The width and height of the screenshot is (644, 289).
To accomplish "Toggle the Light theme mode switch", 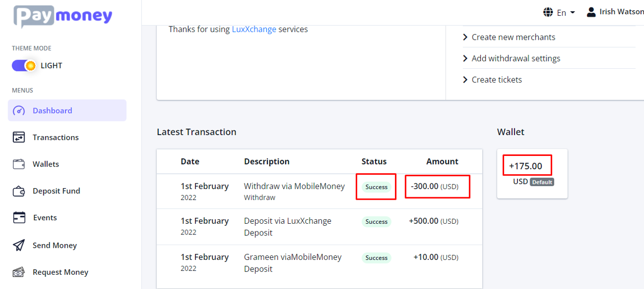I will click(24, 66).
